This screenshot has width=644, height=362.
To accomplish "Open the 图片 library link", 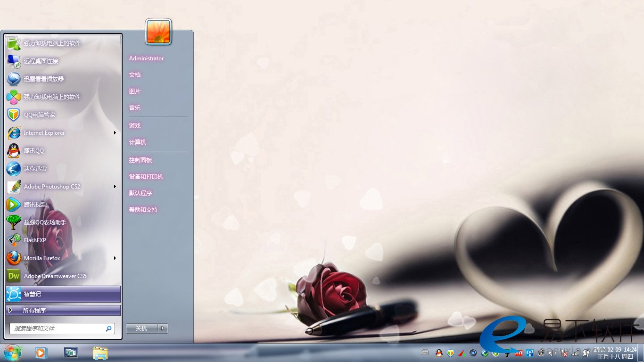I will click(x=135, y=91).
